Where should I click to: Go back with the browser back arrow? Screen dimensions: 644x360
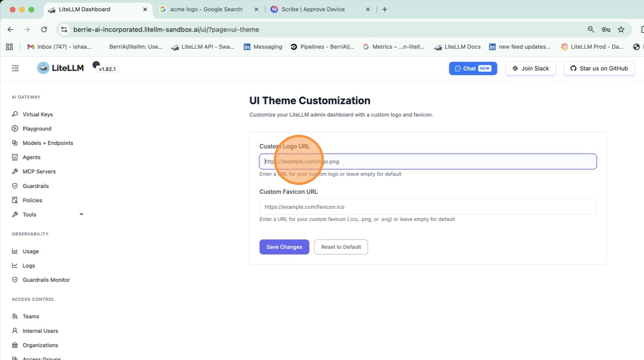pyautogui.click(x=10, y=29)
